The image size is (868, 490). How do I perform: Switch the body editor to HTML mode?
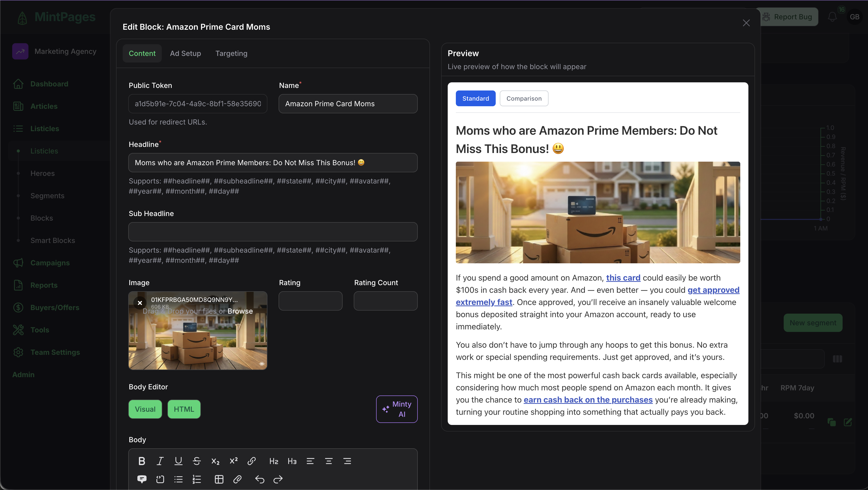pyautogui.click(x=184, y=409)
